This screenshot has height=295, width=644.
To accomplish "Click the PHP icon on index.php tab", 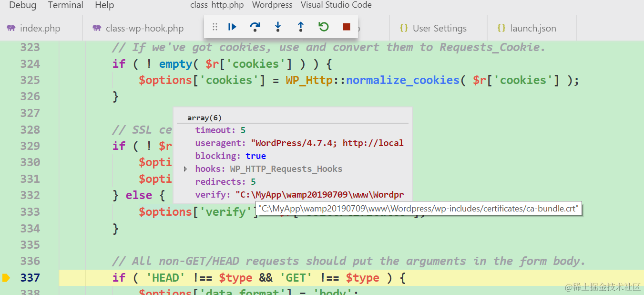I will tap(11, 28).
